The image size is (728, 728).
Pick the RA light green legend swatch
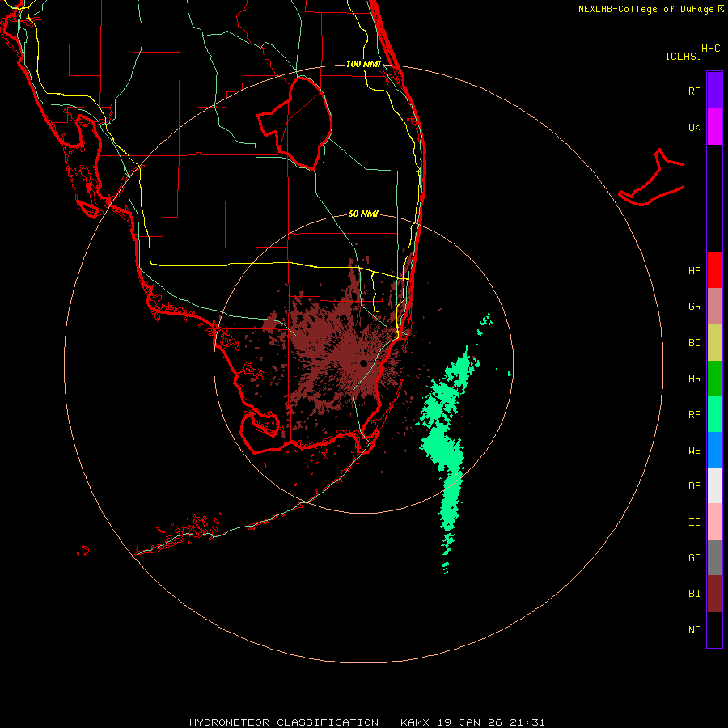click(x=714, y=414)
